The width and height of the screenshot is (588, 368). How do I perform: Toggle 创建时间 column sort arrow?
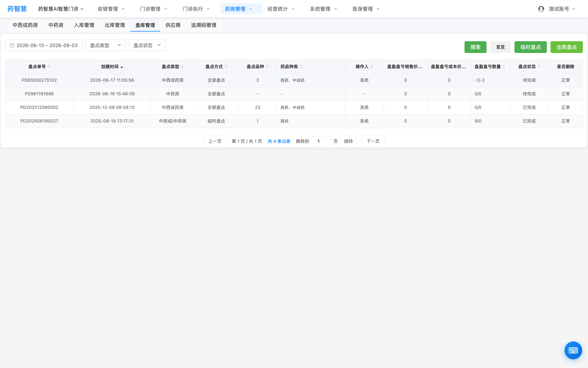122,67
